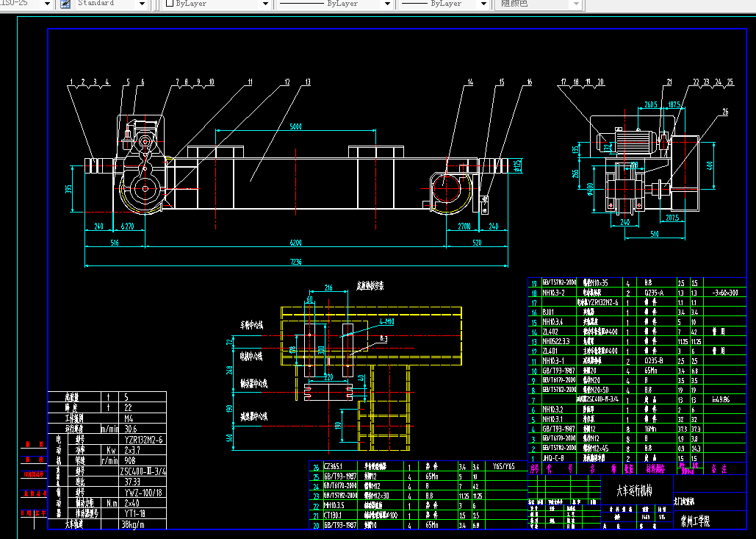Select Y65/Y65 remark in parts list

[x=503, y=466]
